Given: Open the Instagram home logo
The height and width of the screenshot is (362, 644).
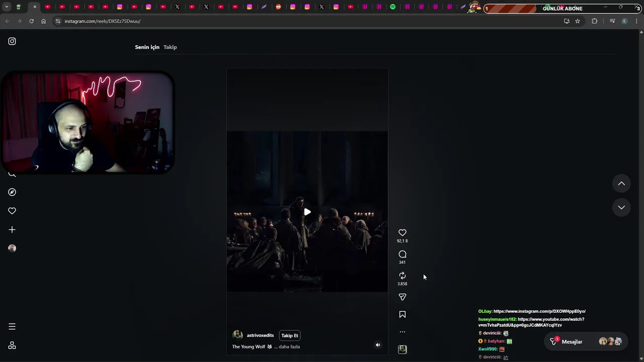Looking at the screenshot, I should tap(12, 41).
